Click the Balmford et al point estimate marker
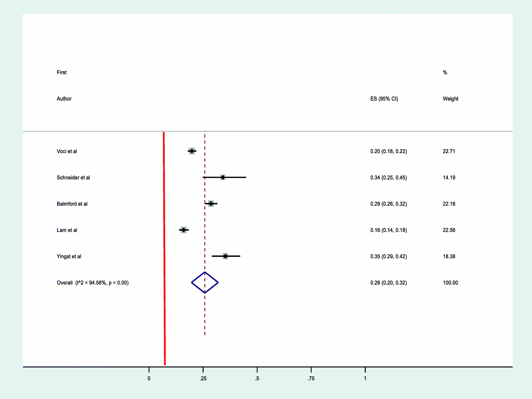The height and width of the screenshot is (399, 532). point(211,204)
